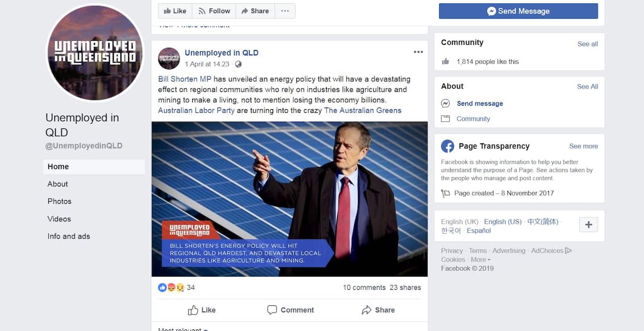
Task: Click the Messenger icon next to Send message in About
Action: pos(445,103)
